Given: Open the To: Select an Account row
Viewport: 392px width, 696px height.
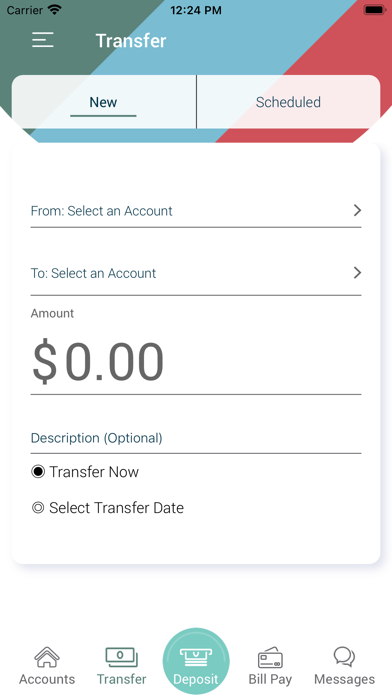Looking at the screenshot, I should [196, 273].
